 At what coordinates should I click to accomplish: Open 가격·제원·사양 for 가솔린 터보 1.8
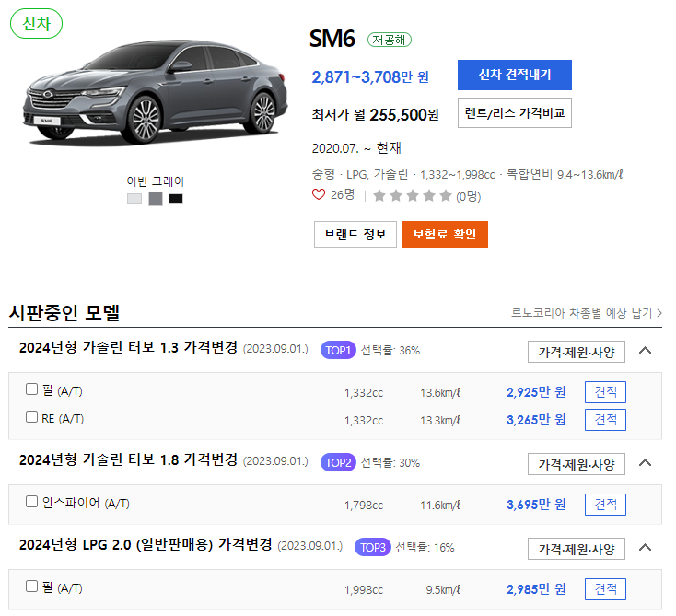tap(577, 464)
